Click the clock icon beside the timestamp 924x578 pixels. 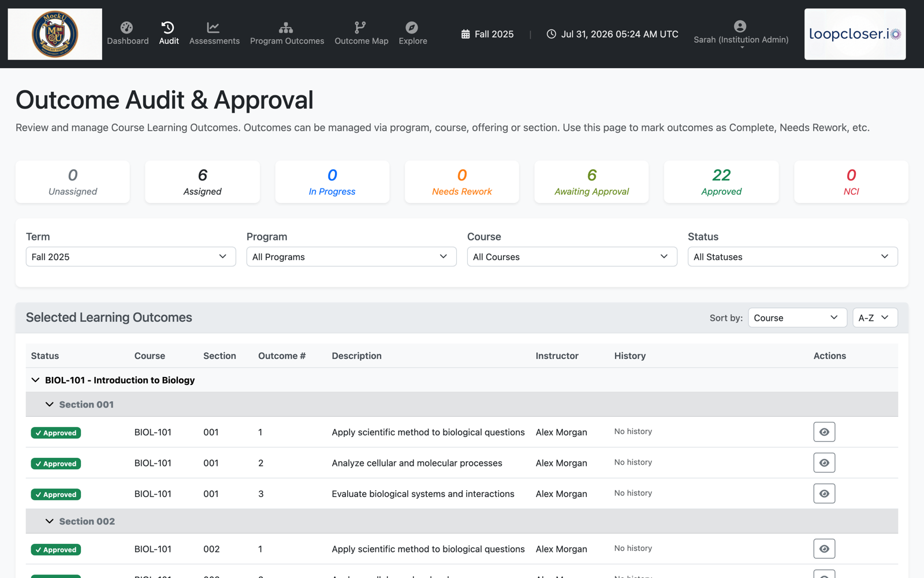[x=552, y=34]
